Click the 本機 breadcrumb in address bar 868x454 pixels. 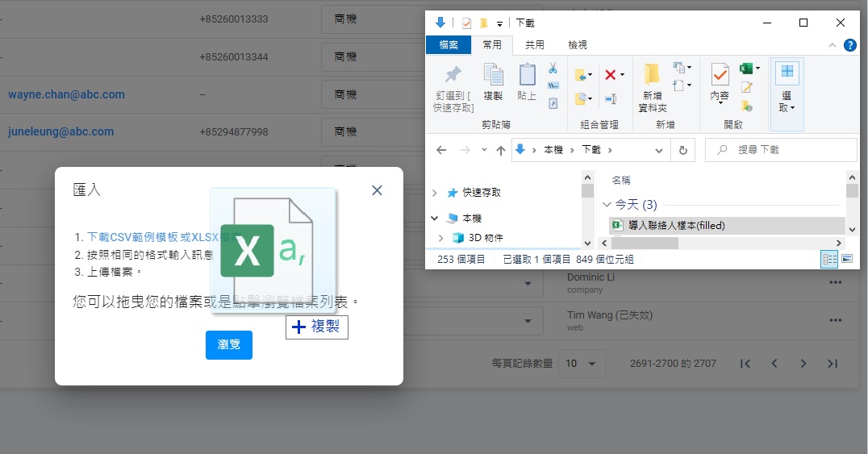(x=553, y=150)
